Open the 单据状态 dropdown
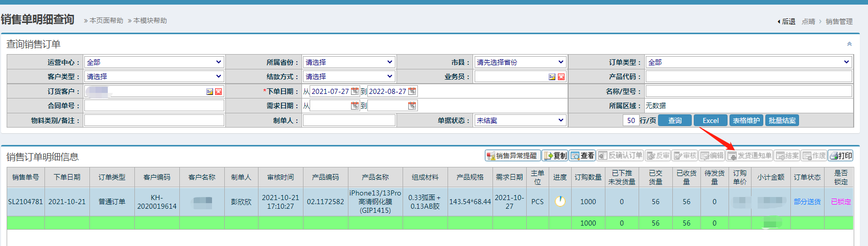This screenshot has height=246, width=868. [x=520, y=120]
